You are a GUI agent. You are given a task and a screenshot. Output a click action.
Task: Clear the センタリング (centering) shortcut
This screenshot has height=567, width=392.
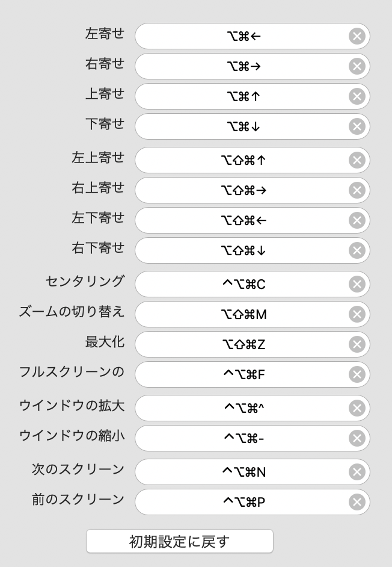(357, 284)
